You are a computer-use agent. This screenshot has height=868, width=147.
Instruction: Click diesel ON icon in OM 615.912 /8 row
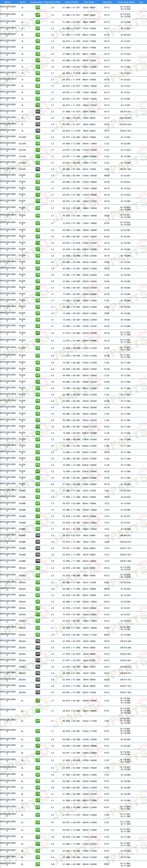coord(38,118)
